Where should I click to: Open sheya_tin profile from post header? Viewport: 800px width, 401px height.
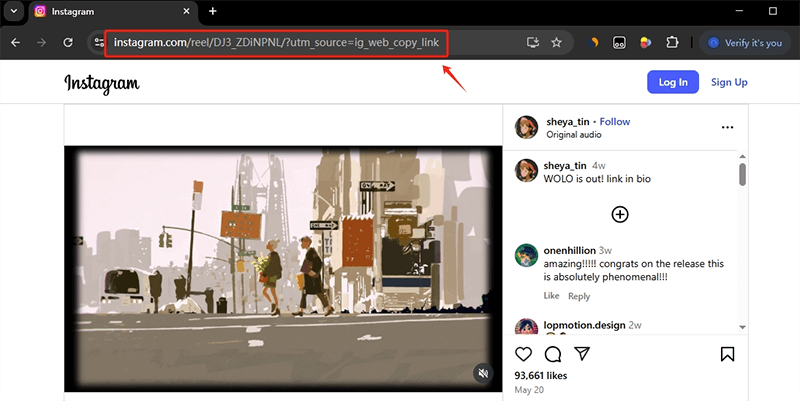[567, 121]
